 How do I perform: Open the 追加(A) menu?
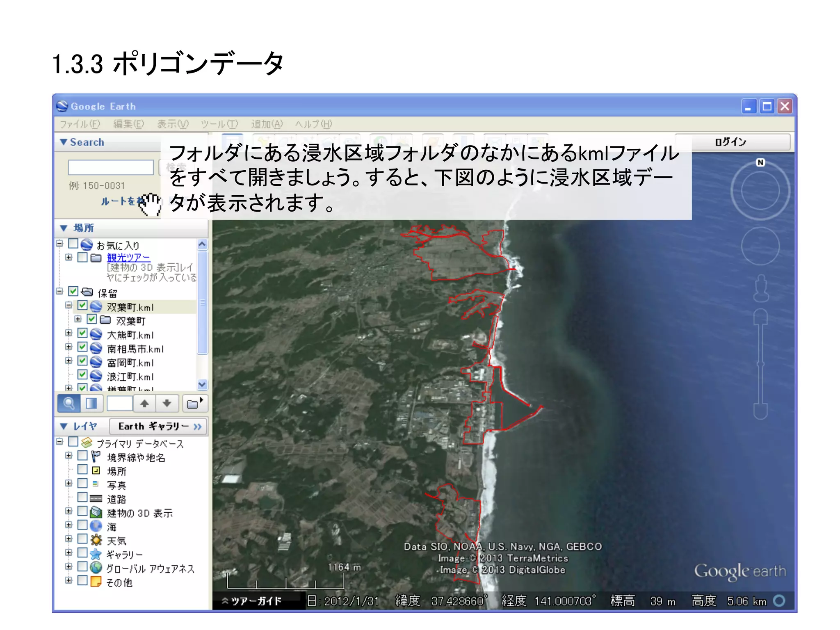coord(267,124)
